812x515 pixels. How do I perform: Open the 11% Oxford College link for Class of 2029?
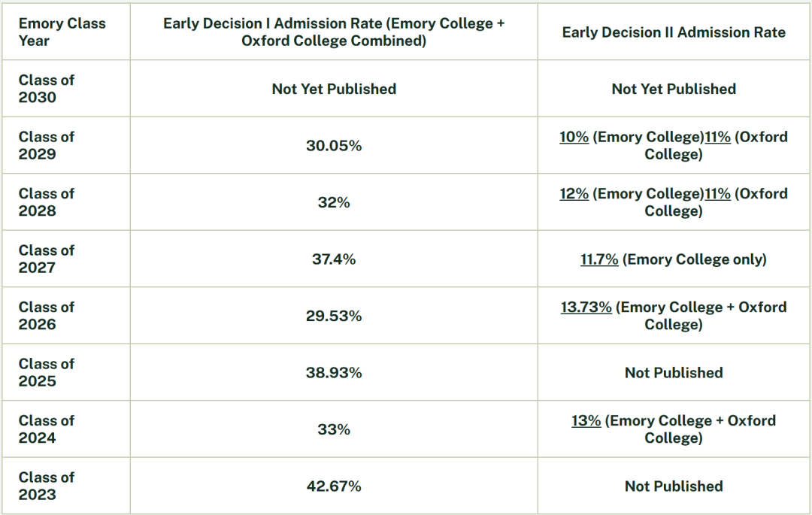(717, 138)
